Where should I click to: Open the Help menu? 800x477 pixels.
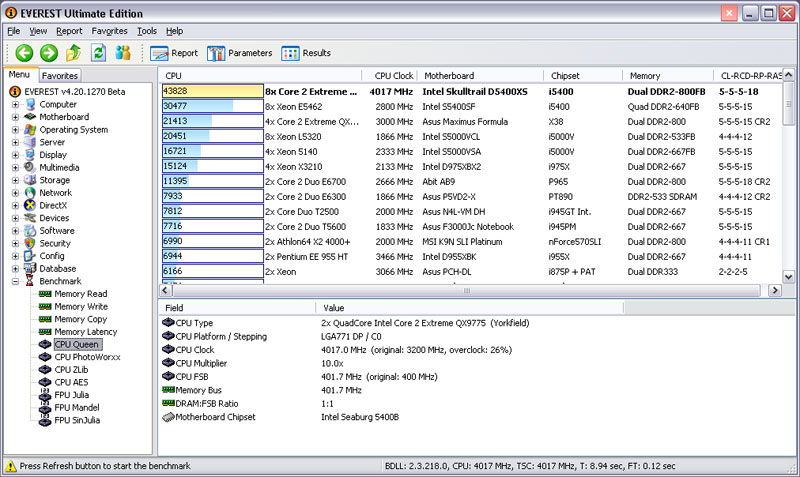pyautogui.click(x=174, y=31)
